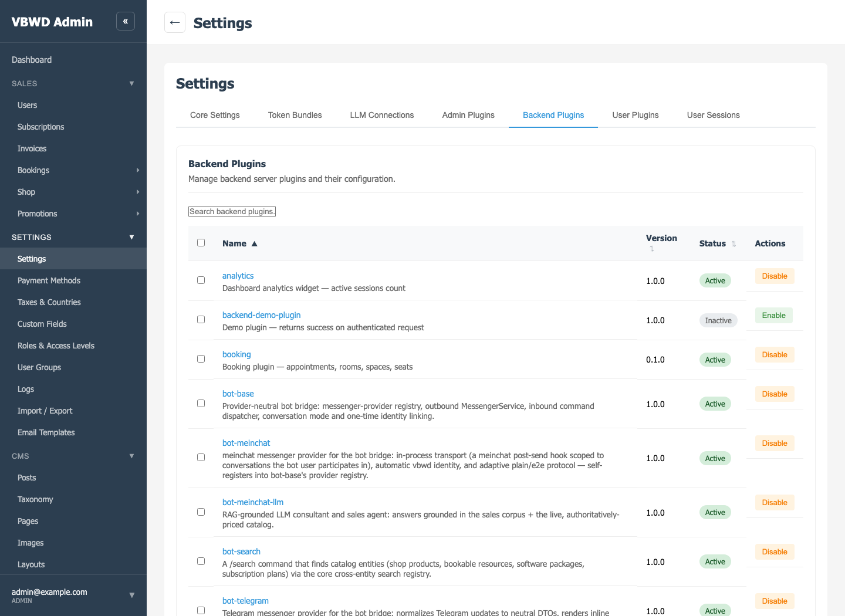Check the bot-telegram plugin checkbox
Image resolution: width=845 pixels, height=616 pixels.
[201, 611]
